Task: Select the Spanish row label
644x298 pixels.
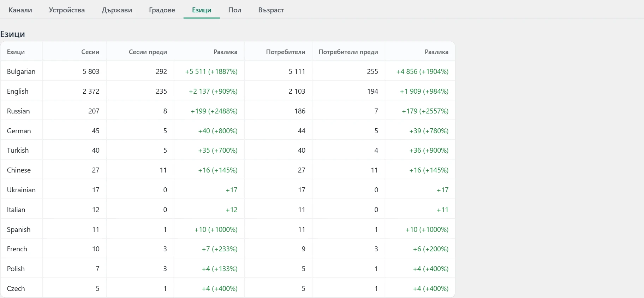Action: 19,229
